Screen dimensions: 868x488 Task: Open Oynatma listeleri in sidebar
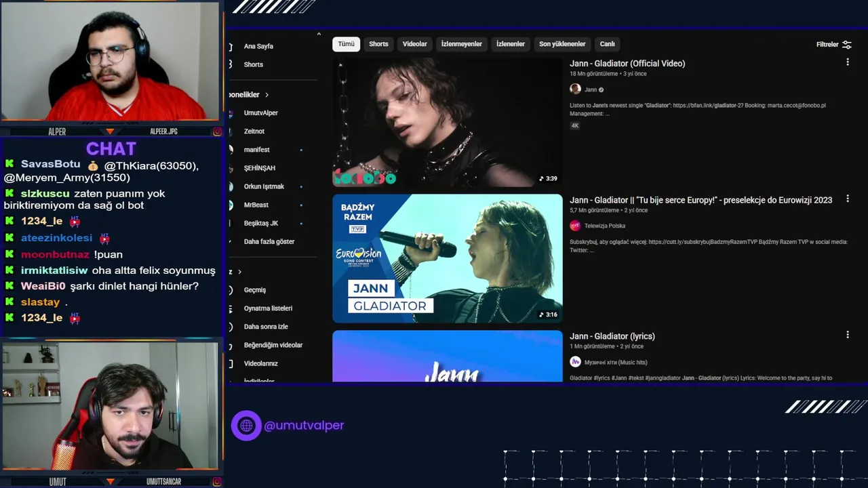[x=268, y=308]
